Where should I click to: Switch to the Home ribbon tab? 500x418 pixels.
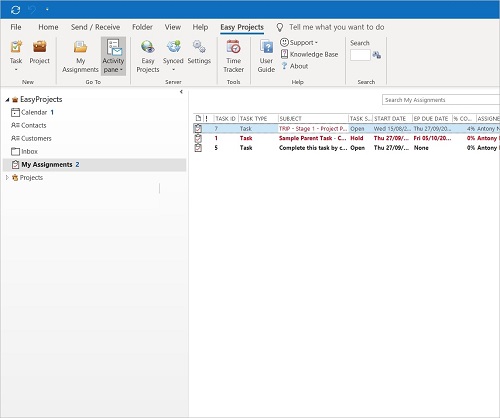48,27
